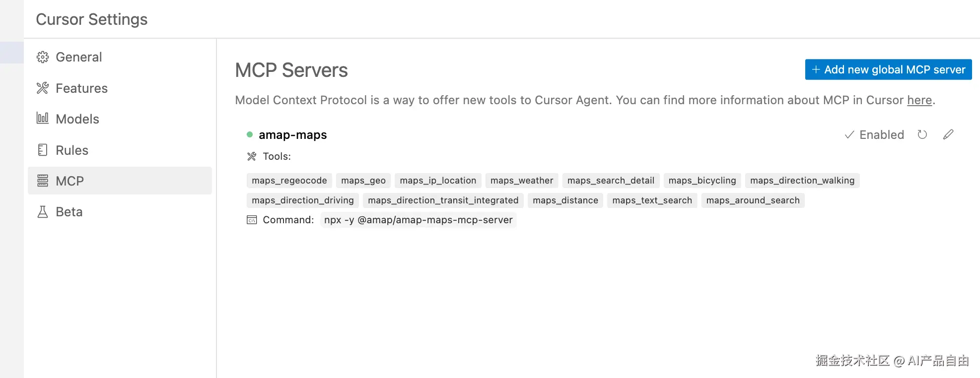Click the General gear icon
This screenshot has height=378, width=980.
pyautogui.click(x=43, y=57)
